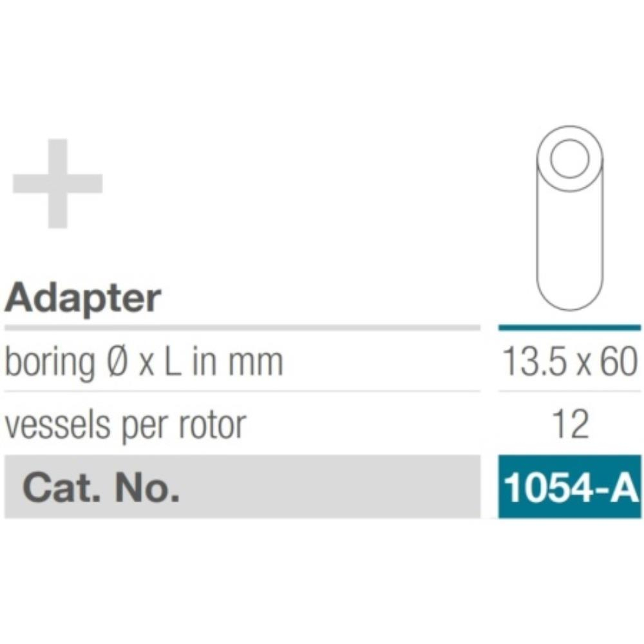Click the Adapter heading
Screen dimensions: 644x644
[82, 299]
